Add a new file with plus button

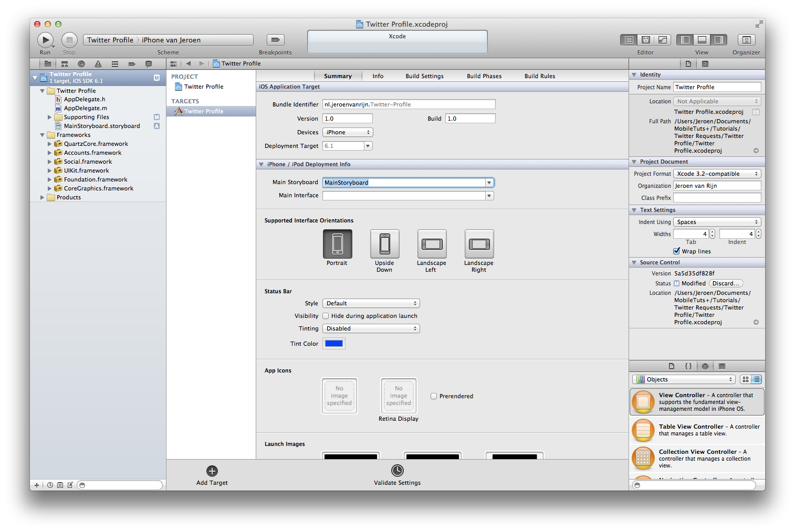(x=36, y=485)
